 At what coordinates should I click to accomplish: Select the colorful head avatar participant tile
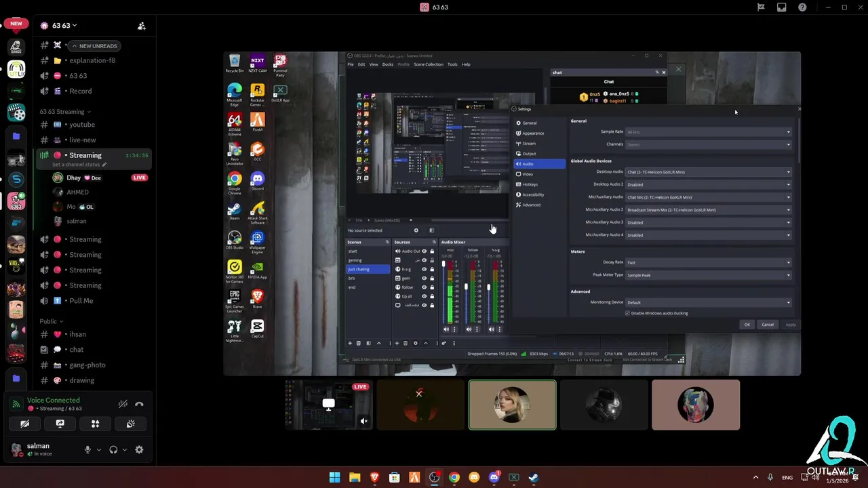[695, 405]
